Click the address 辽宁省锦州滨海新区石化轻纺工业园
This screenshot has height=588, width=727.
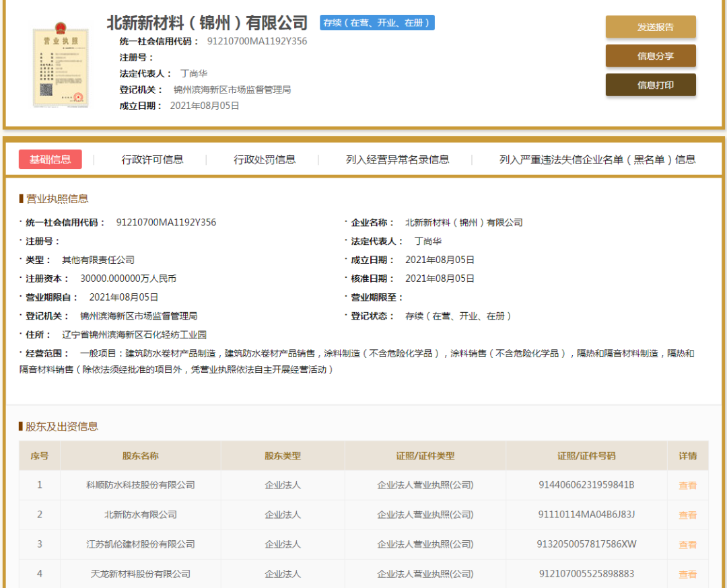[134, 334]
